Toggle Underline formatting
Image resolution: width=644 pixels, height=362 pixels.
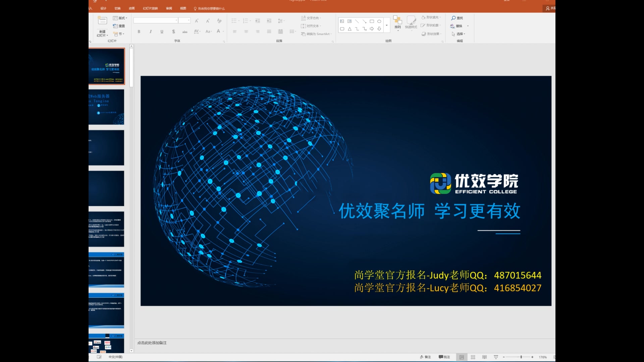point(162,32)
